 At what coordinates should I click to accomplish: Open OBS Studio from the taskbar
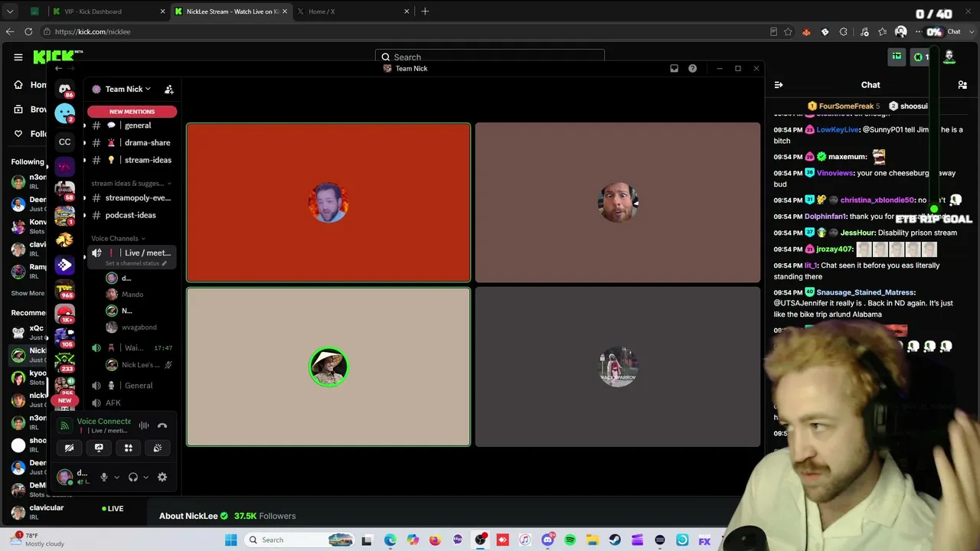[480, 540]
